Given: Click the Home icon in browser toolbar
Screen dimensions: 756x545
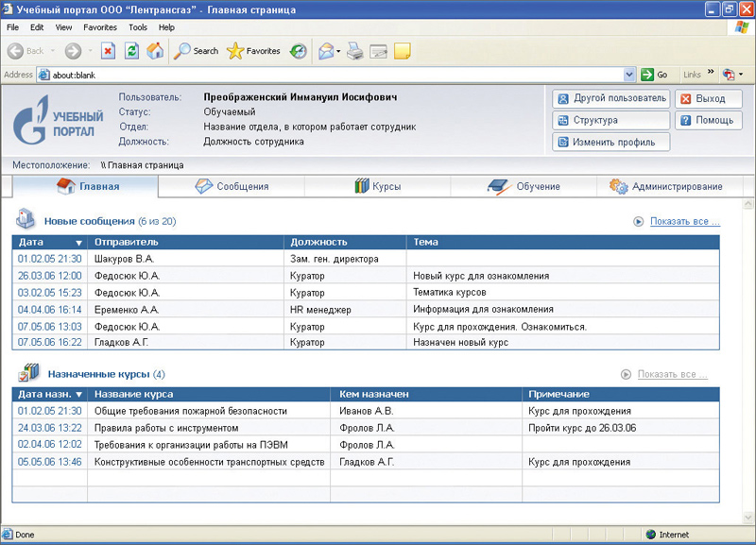Looking at the screenshot, I should 155,51.
